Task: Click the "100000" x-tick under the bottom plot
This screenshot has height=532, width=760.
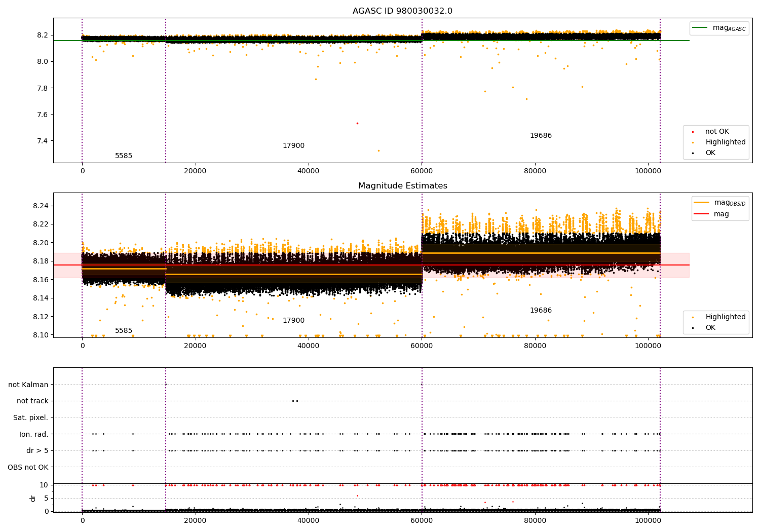Action: click(x=648, y=521)
